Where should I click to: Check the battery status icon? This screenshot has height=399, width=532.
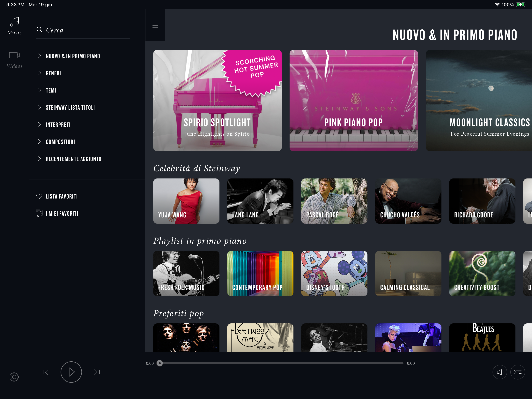521,4
